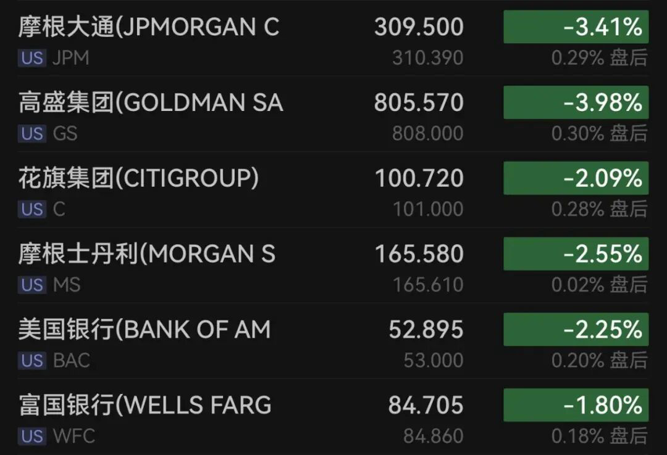The height and width of the screenshot is (455, 667).
Task: Click the -1.80% badge for Wells Fargo
Action: pos(576,405)
